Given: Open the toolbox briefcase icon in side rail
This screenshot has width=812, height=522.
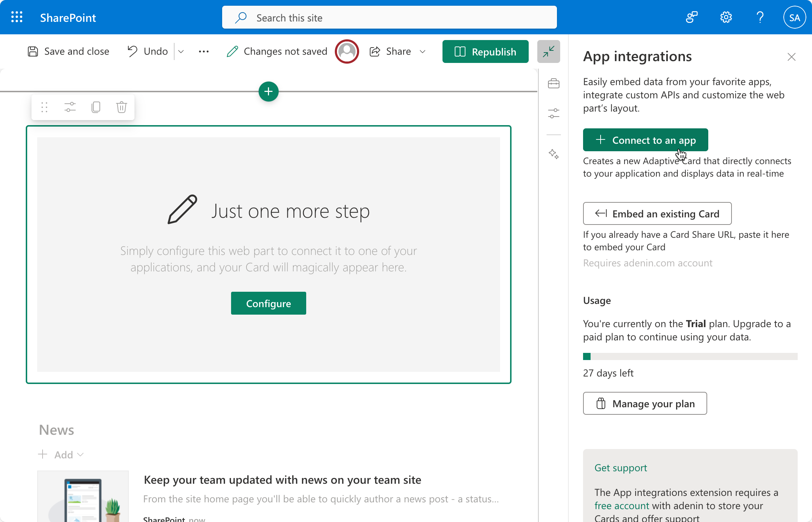Looking at the screenshot, I should tap(553, 84).
